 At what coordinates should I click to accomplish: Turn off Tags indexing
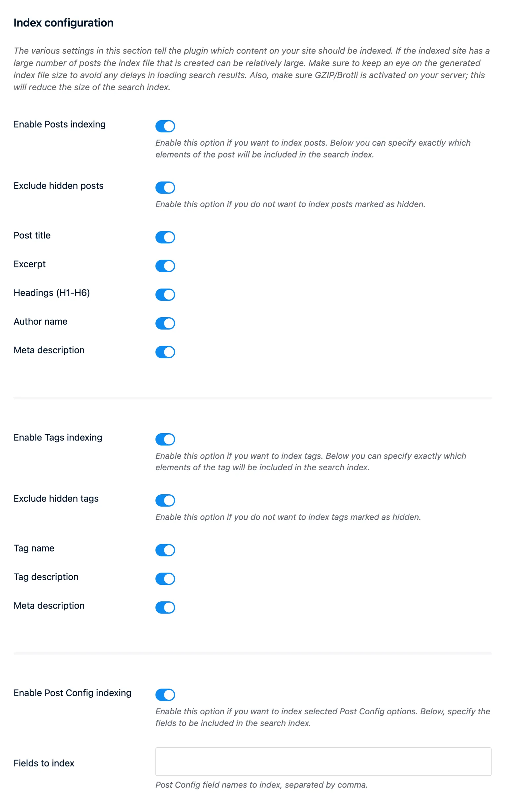(165, 439)
